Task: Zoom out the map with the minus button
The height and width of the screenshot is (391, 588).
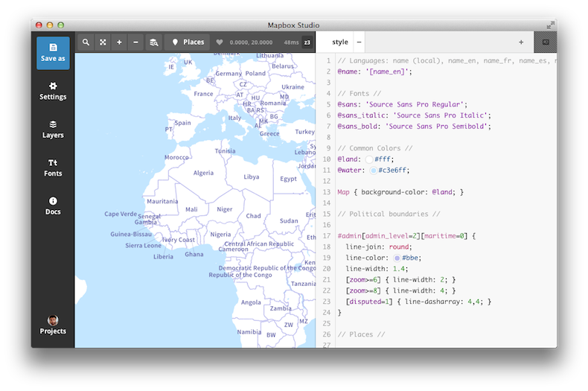Action: click(135, 42)
